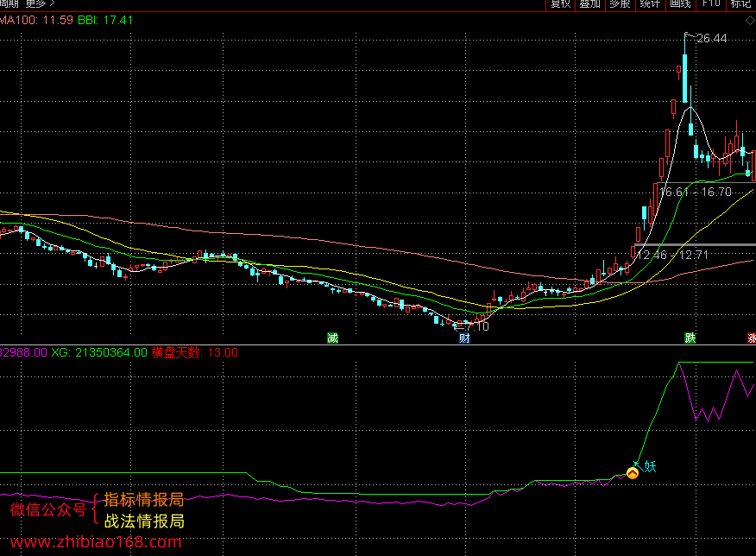Viewport: 756px width, 556px height.
Task: Open the F10 company info page
Action: click(x=710, y=3)
